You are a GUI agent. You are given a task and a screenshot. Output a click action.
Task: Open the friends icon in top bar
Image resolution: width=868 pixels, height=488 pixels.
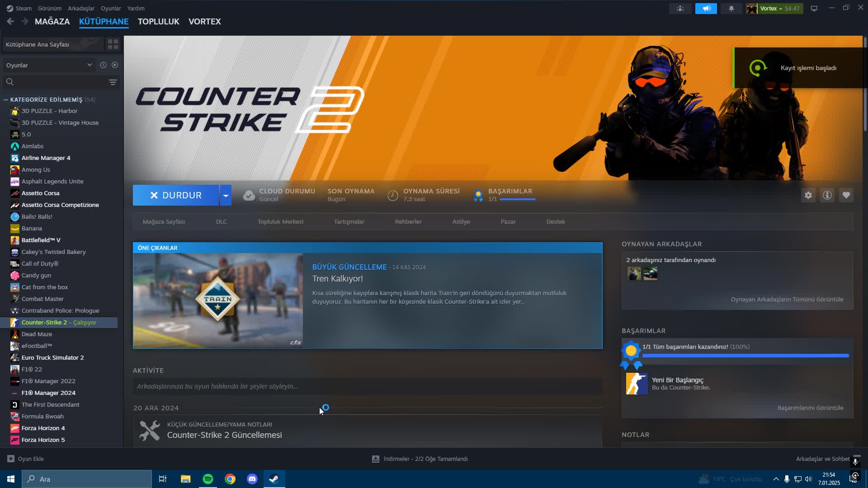click(680, 9)
